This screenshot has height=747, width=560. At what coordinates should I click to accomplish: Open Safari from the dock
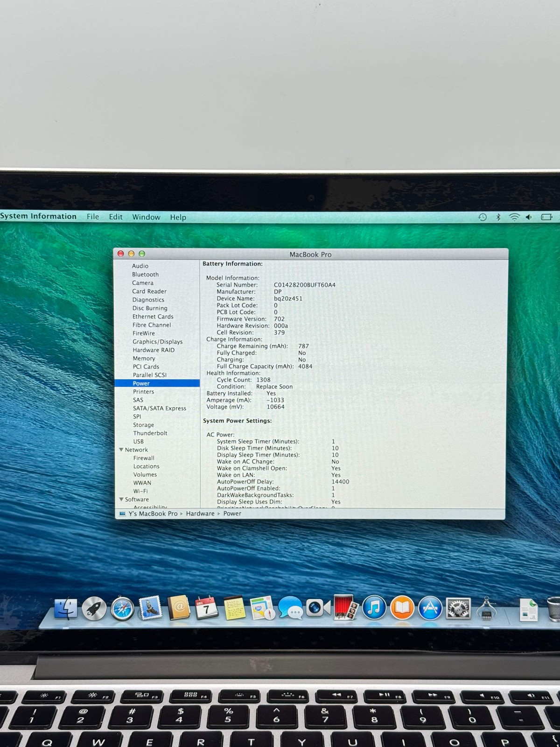point(123,609)
